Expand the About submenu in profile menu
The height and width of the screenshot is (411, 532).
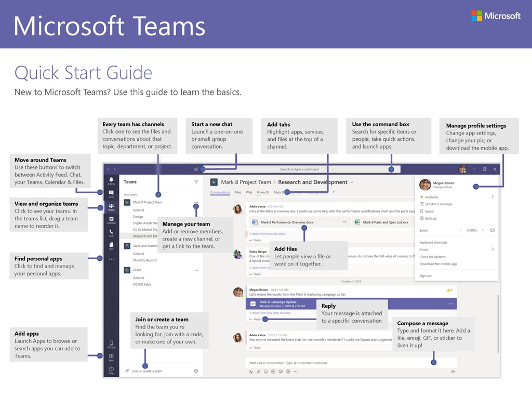point(493,249)
